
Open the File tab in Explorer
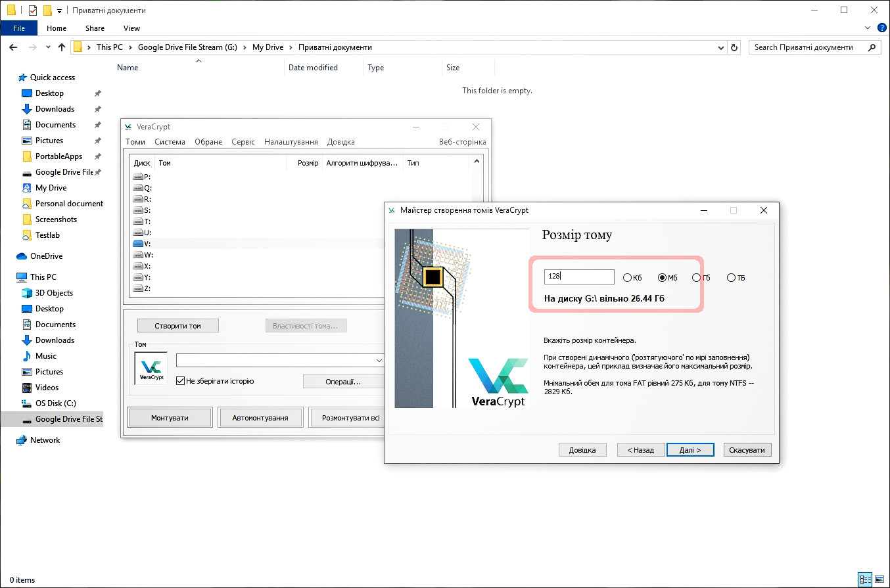click(x=18, y=28)
